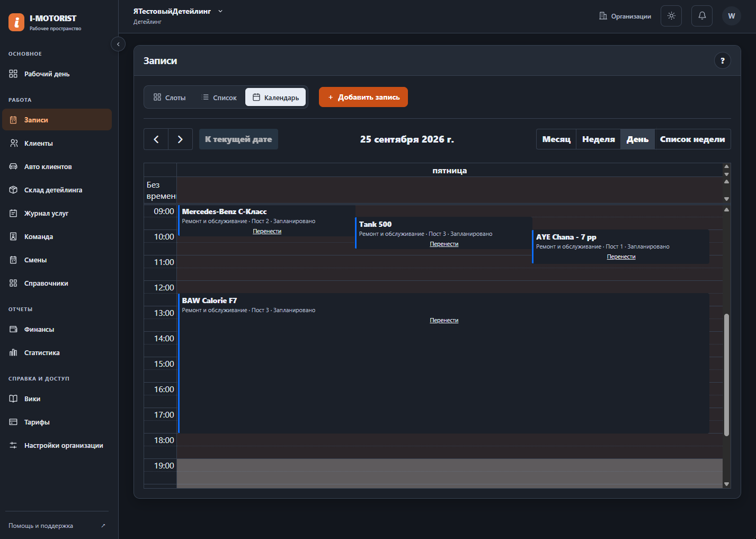Click the Тарифы card icon

tap(13, 422)
